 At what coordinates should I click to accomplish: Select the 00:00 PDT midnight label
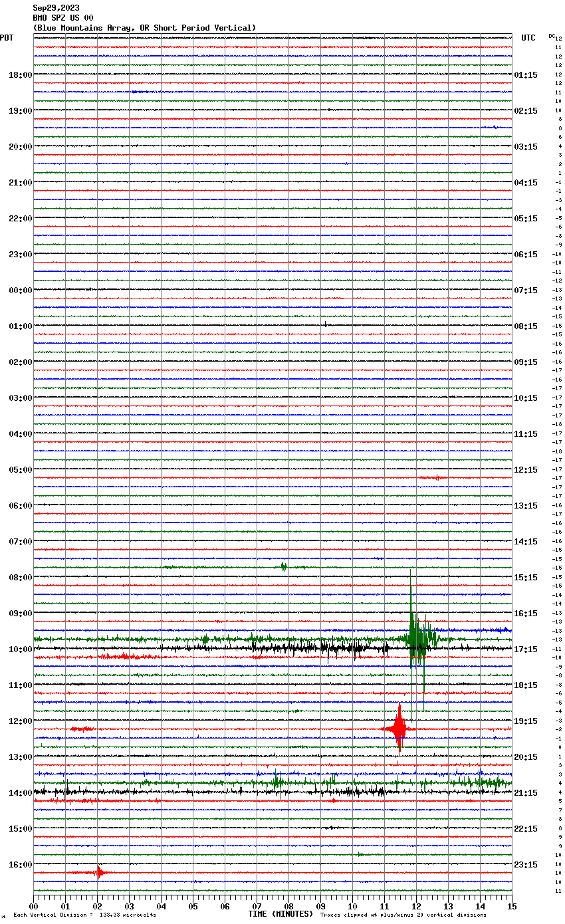click(21, 290)
